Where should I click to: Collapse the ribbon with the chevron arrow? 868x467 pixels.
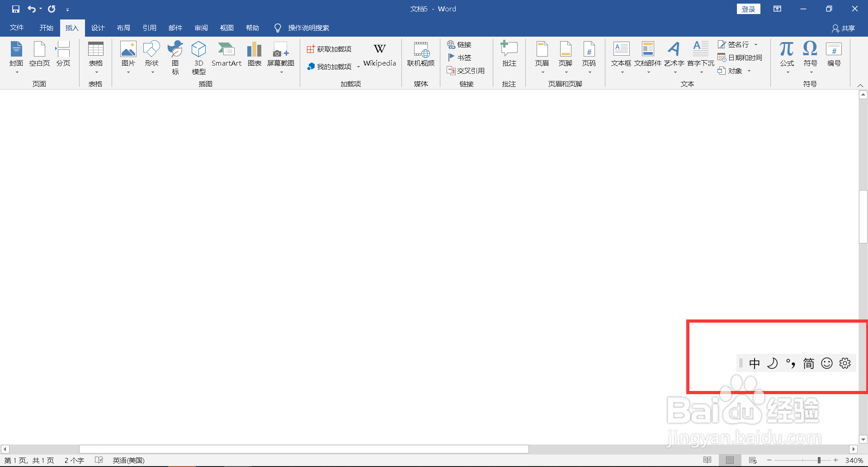point(860,85)
